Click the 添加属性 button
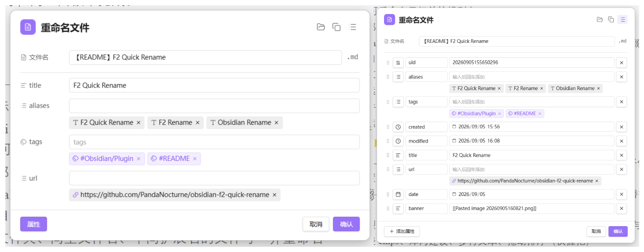The image size is (644, 252). point(402,231)
